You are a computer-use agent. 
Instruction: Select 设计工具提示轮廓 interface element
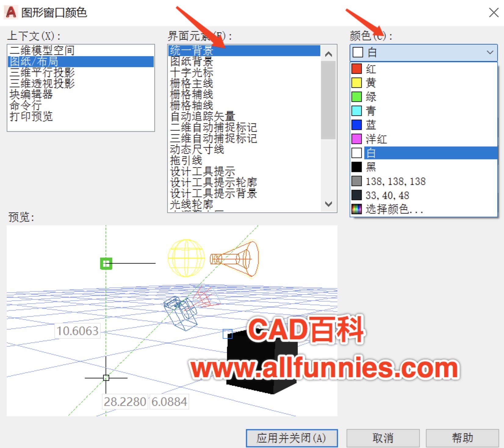(244, 182)
